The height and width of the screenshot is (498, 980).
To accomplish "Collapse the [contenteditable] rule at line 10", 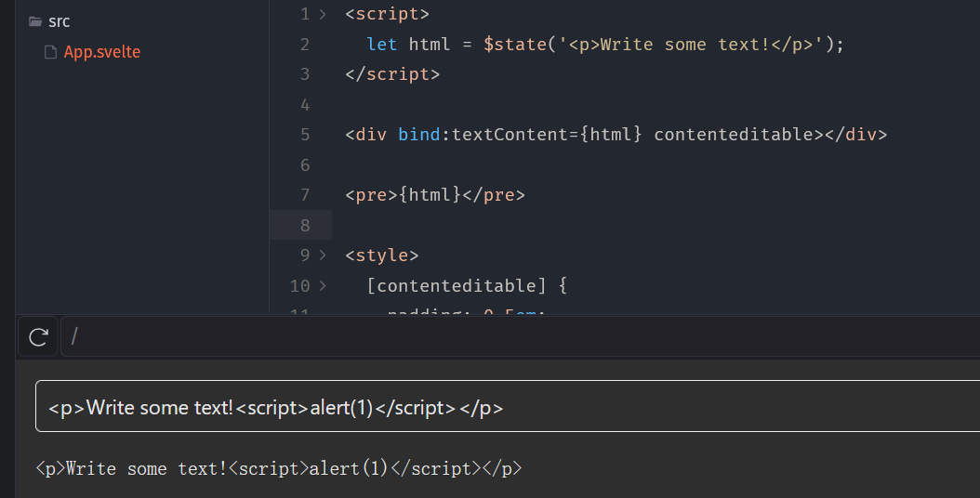I will [323, 285].
